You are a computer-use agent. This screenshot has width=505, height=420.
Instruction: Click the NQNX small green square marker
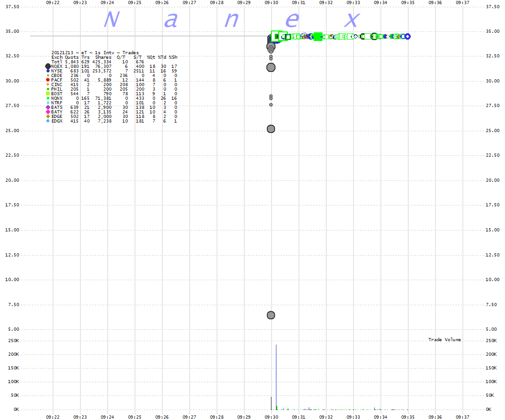coord(48,98)
